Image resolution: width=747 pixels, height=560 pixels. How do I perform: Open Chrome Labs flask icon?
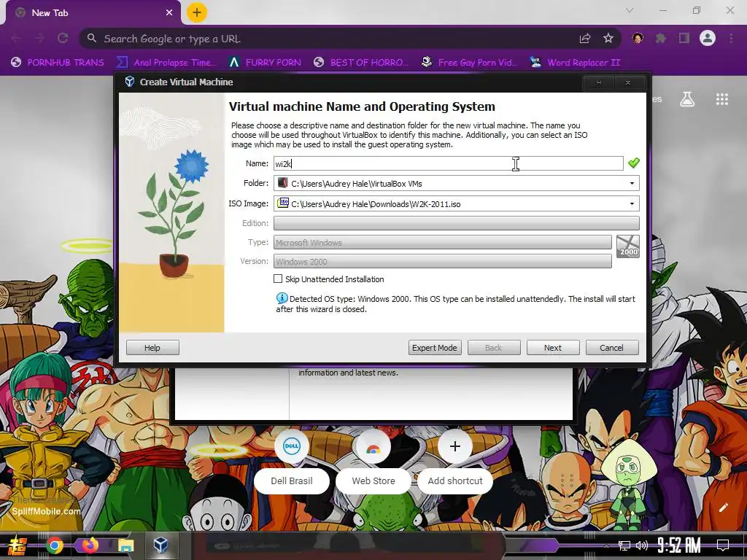(x=687, y=99)
